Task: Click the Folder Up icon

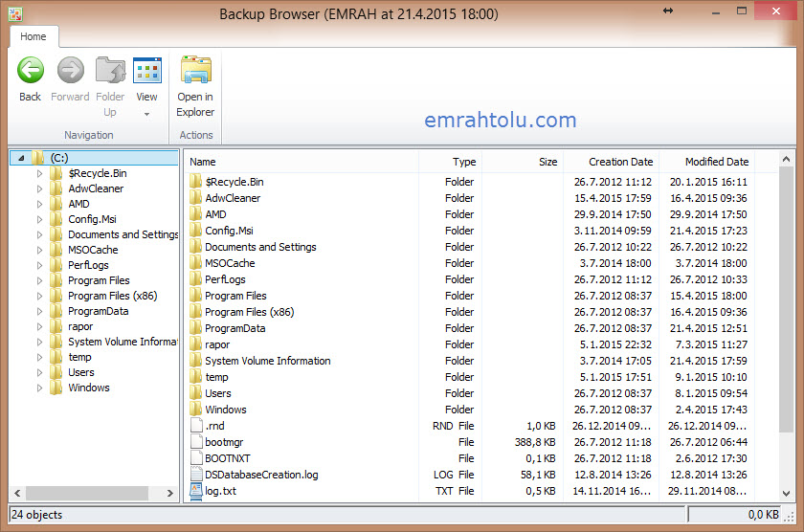Action: tap(110, 70)
